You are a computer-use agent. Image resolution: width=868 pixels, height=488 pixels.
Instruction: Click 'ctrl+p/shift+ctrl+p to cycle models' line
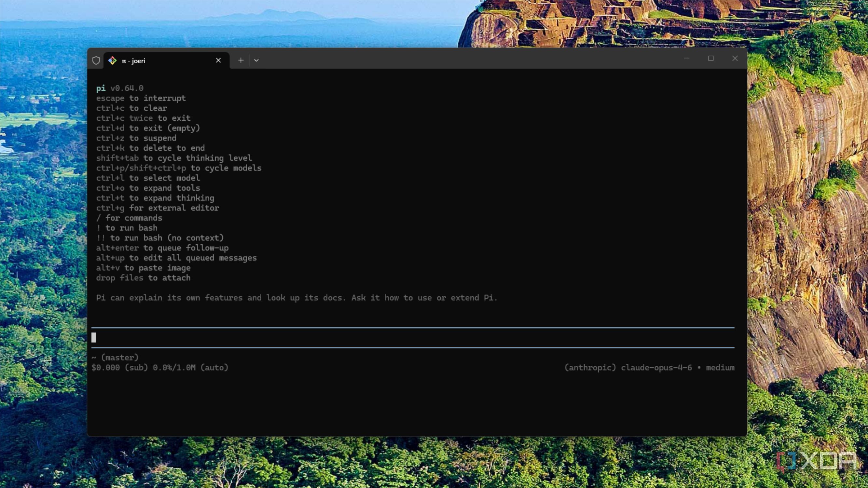(x=179, y=168)
